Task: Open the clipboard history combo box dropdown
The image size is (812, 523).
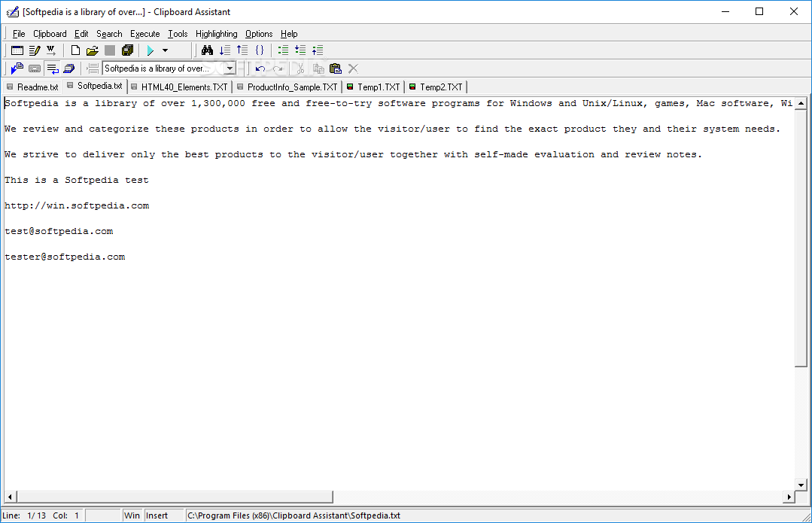Action: click(x=230, y=68)
